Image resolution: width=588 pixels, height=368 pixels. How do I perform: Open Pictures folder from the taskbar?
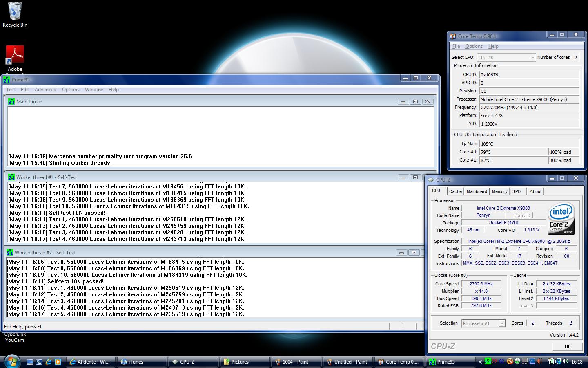(245, 362)
